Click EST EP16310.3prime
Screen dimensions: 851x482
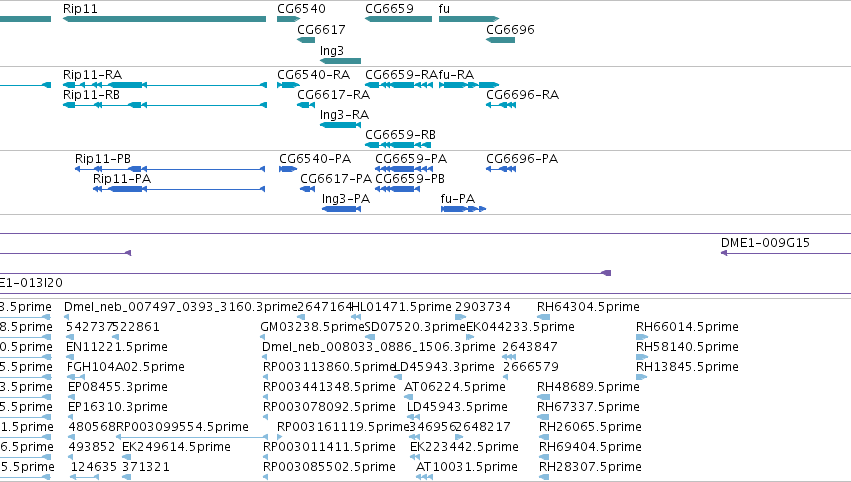click(x=118, y=407)
